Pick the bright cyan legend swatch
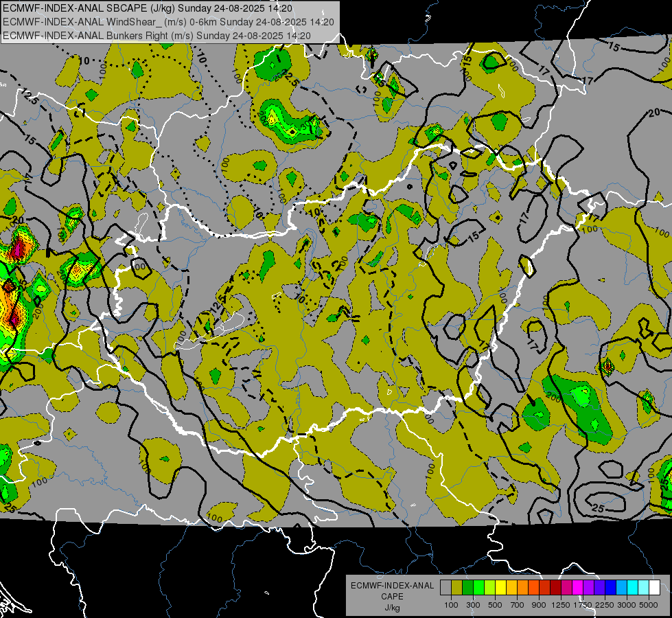The image size is (672, 618). click(633, 587)
